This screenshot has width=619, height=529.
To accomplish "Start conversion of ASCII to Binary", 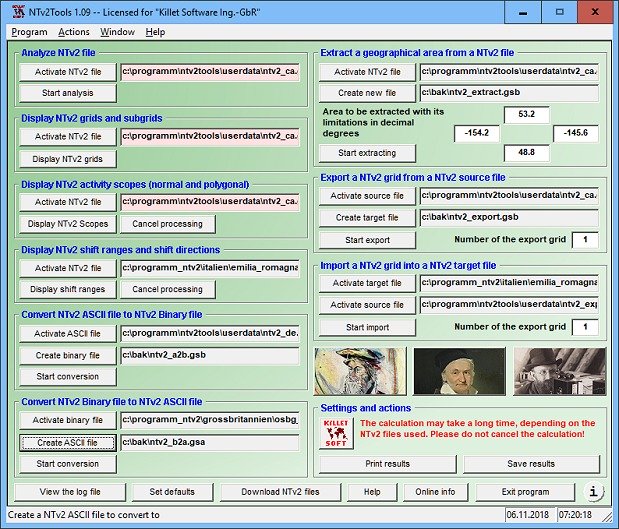I will pos(68,377).
